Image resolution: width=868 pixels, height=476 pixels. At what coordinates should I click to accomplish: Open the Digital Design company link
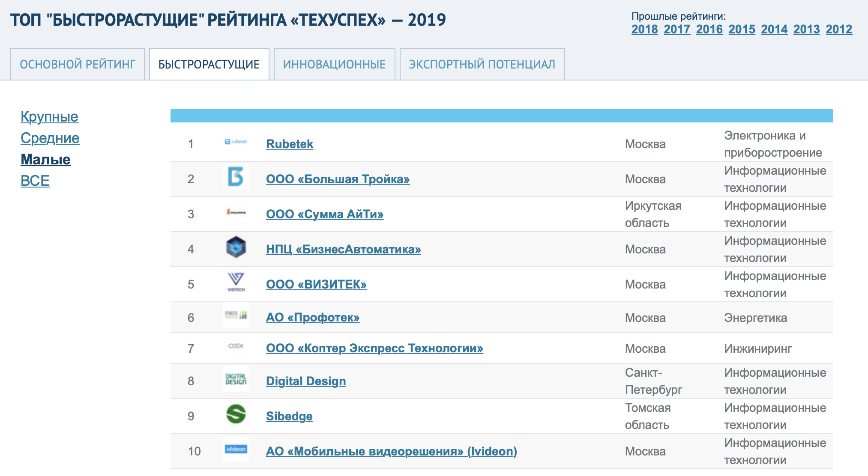pos(306,381)
